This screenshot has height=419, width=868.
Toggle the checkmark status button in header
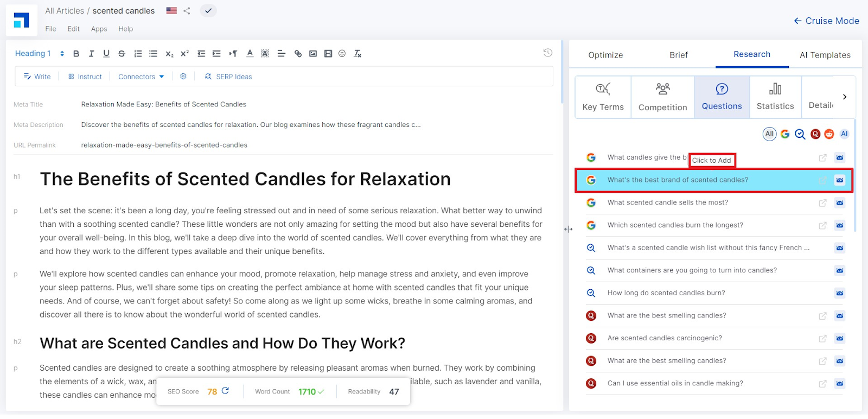[208, 11]
